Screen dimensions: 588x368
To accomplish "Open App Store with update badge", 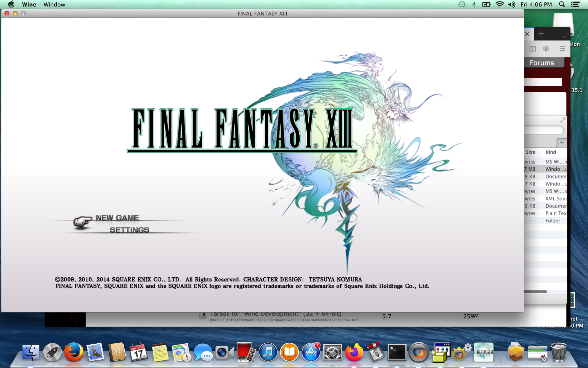I will tap(311, 352).
